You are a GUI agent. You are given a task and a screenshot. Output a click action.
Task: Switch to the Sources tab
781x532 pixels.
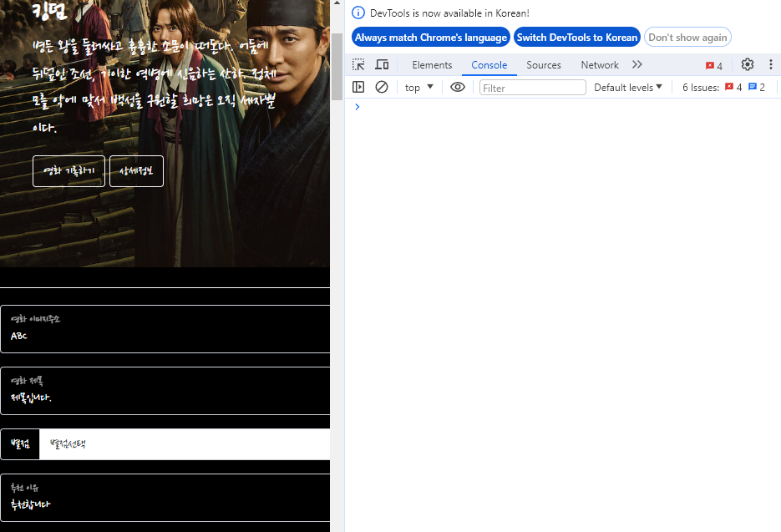click(544, 65)
